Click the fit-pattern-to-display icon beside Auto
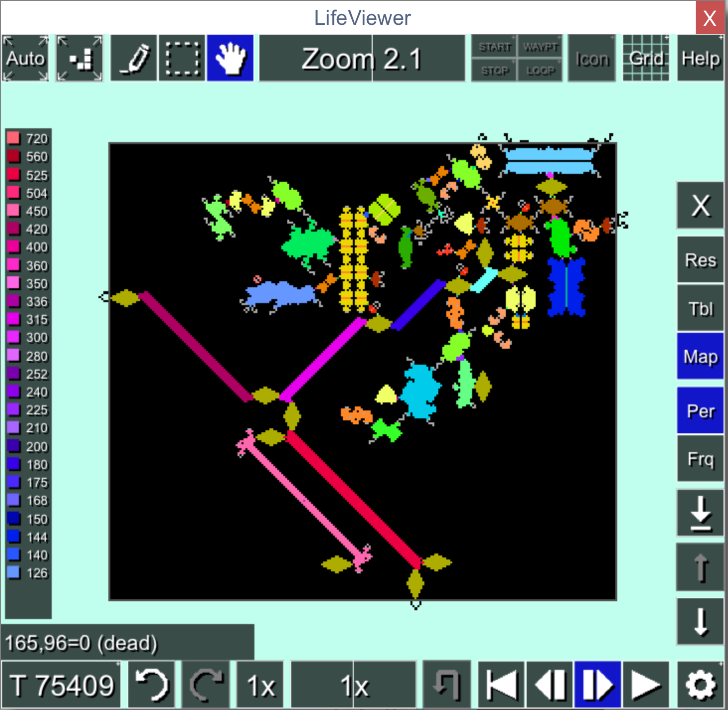The width and height of the screenshot is (728, 710). [x=80, y=58]
